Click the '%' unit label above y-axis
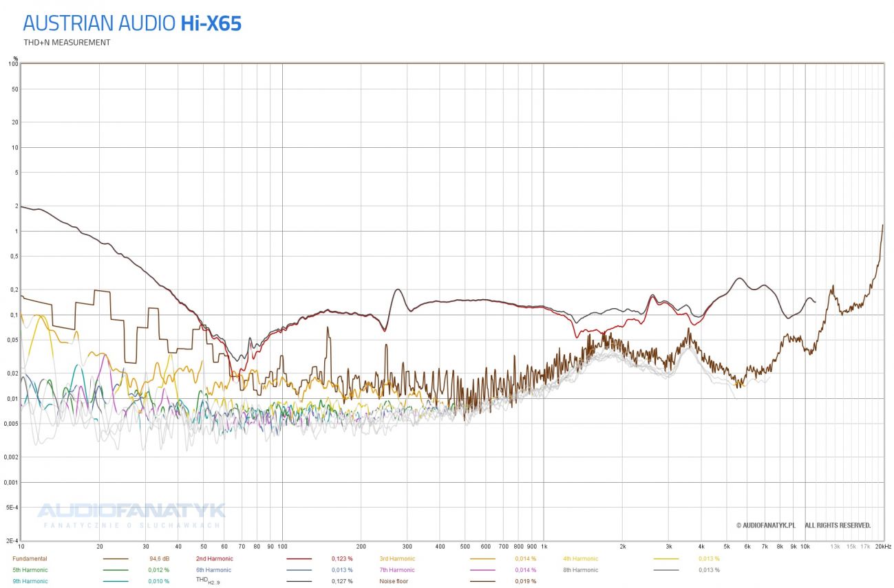 point(16,58)
